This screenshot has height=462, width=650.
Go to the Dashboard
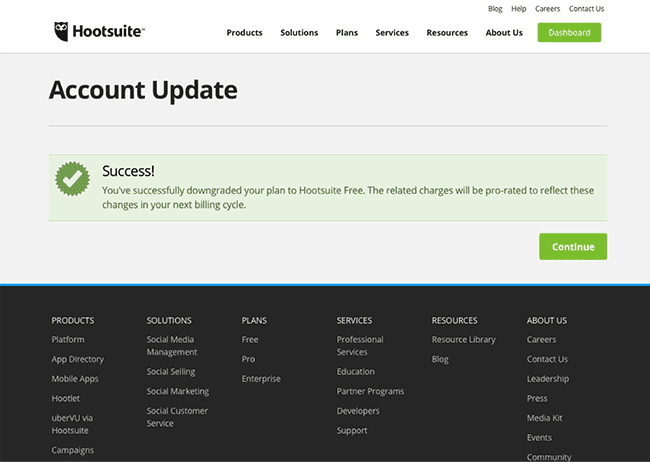(569, 32)
